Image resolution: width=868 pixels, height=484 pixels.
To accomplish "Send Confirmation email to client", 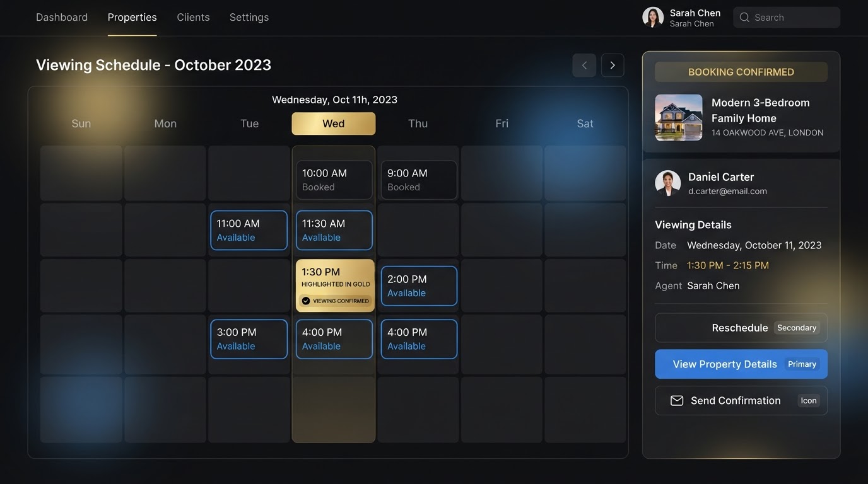I will coord(741,401).
